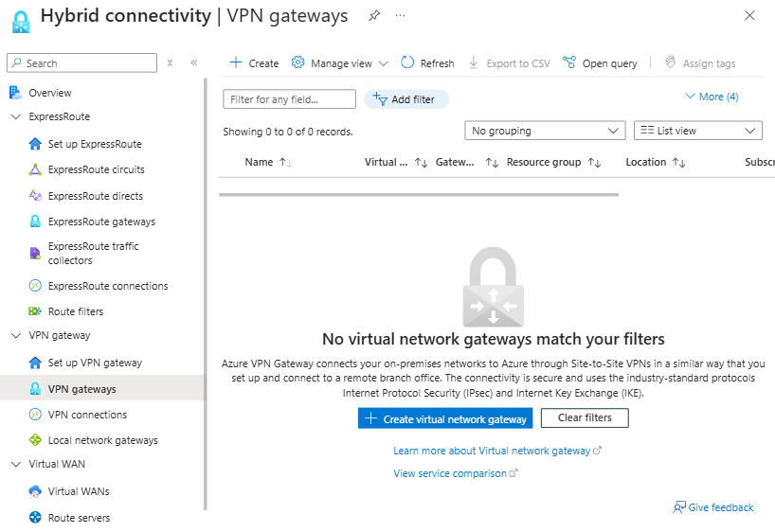
Task: Click the pin icon beside the page title
Action: (x=374, y=16)
